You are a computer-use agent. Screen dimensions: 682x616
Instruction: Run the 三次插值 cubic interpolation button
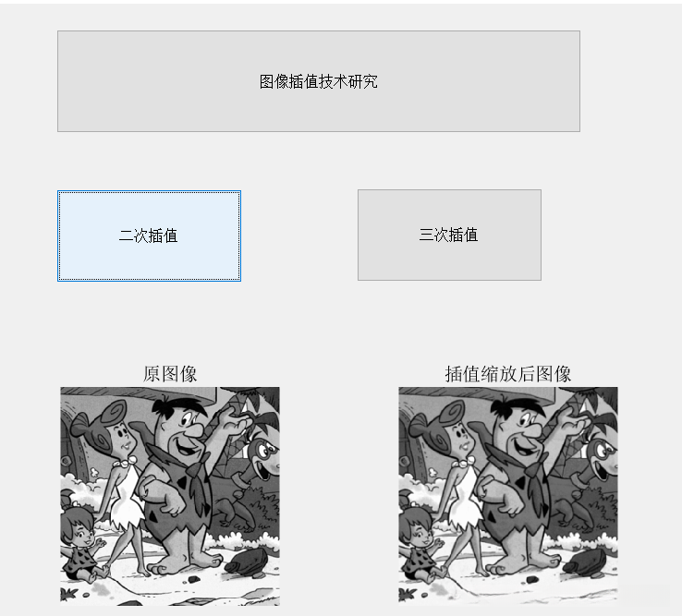pos(449,235)
